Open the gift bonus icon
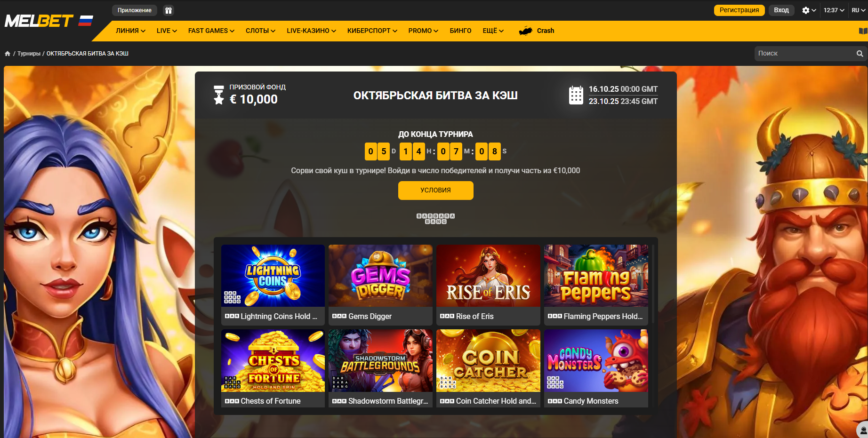 [x=169, y=10]
